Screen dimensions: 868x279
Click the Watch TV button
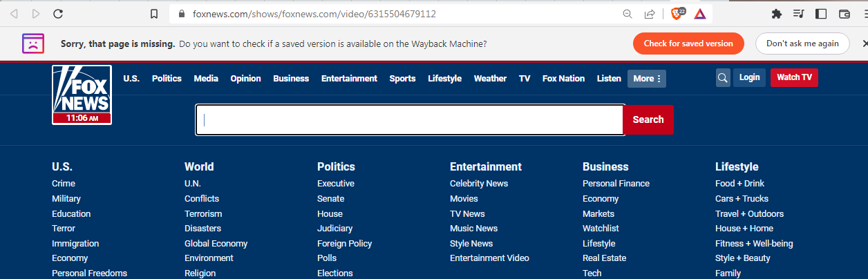[794, 77]
